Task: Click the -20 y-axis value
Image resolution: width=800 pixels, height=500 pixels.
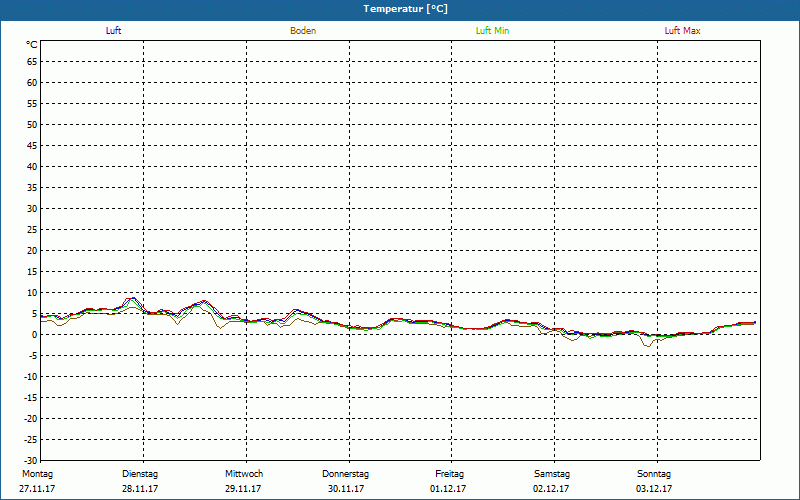Action: (x=31, y=419)
